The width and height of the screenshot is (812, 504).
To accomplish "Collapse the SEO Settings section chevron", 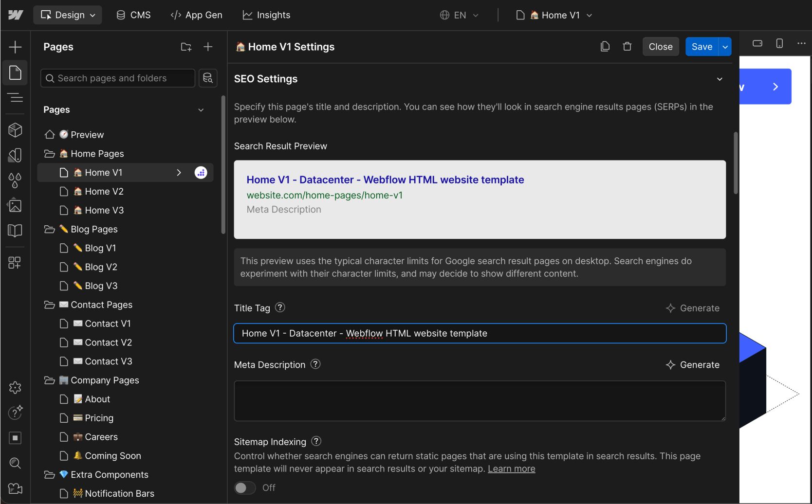I will pos(720,78).
